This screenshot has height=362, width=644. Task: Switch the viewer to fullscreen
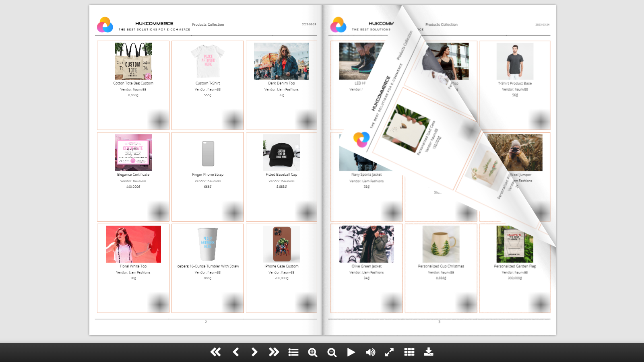coord(389,352)
